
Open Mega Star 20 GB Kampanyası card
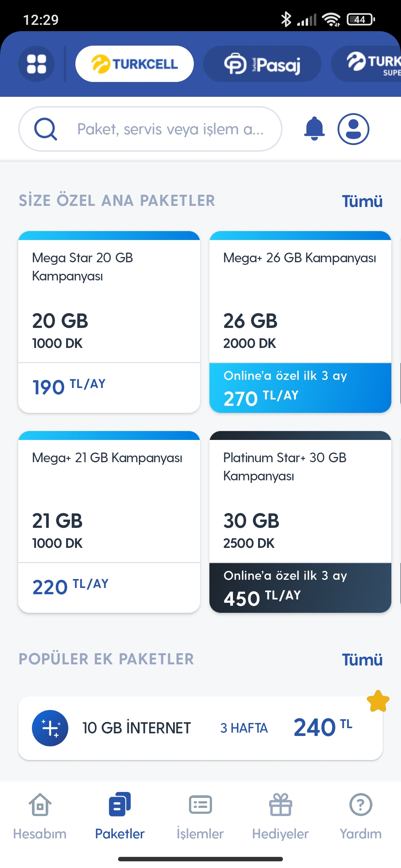click(x=109, y=322)
